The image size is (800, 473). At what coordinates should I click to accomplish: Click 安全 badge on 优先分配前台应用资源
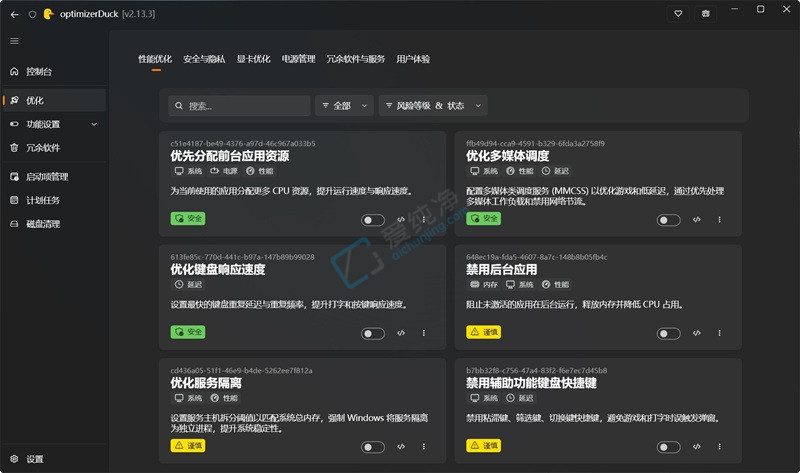(x=188, y=218)
